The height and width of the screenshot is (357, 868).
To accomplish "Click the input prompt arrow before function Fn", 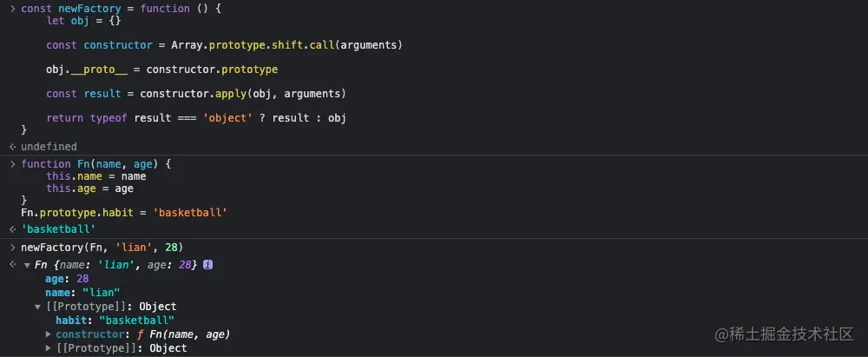I will 13,164.
